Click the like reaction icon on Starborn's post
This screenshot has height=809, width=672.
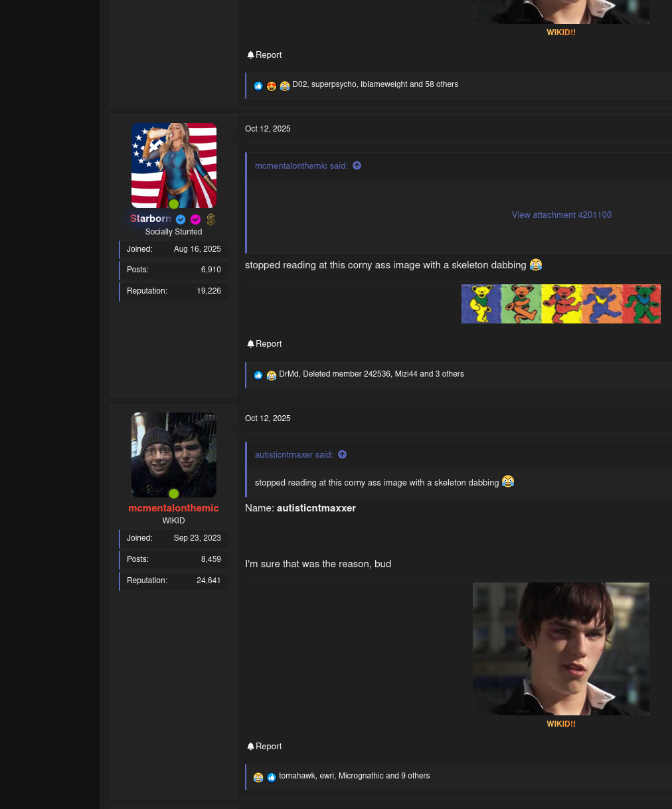pyautogui.click(x=258, y=375)
